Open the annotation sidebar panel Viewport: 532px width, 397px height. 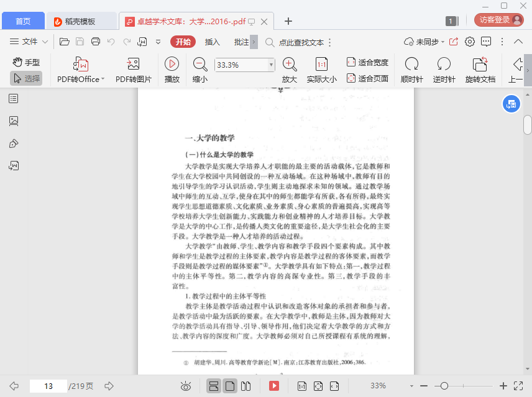[x=14, y=144]
